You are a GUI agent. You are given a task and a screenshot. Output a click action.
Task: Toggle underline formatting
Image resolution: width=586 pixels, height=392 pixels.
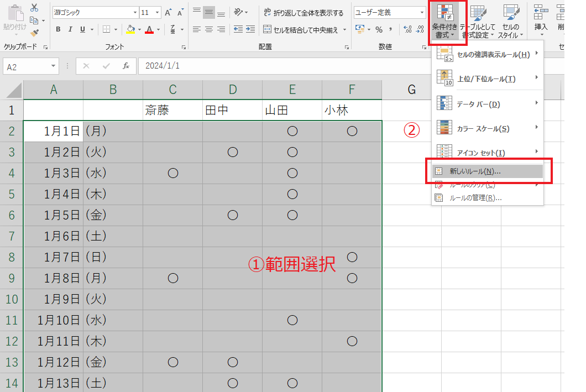pos(82,29)
